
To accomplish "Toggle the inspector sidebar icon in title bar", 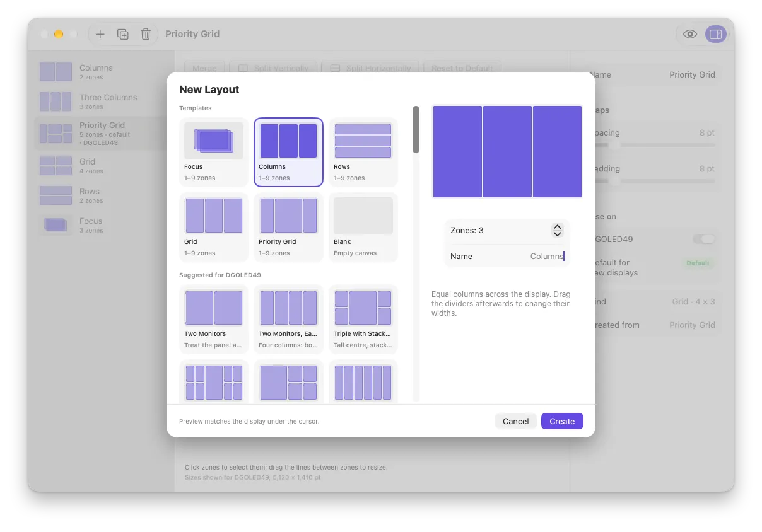I will pos(715,34).
